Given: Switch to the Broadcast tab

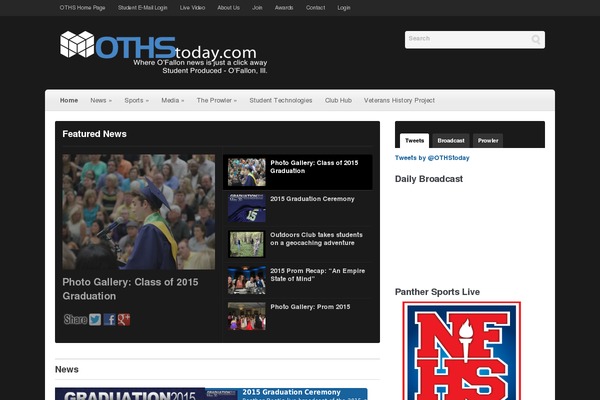Looking at the screenshot, I should click(451, 140).
